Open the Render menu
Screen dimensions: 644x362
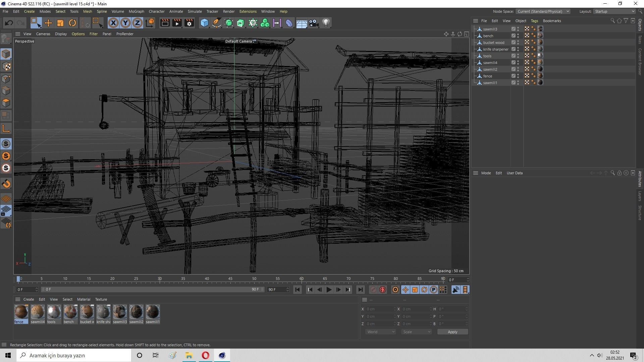coord(229,11)
